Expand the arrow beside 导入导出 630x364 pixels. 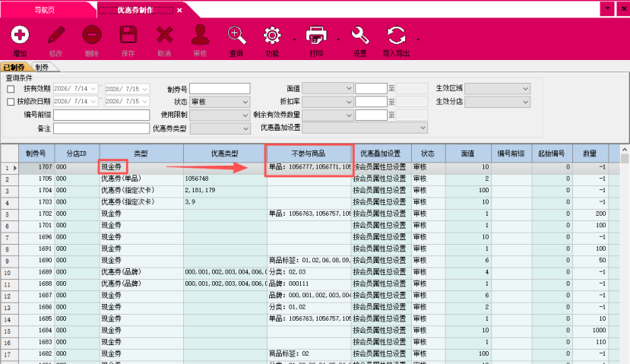pos(418,40)
